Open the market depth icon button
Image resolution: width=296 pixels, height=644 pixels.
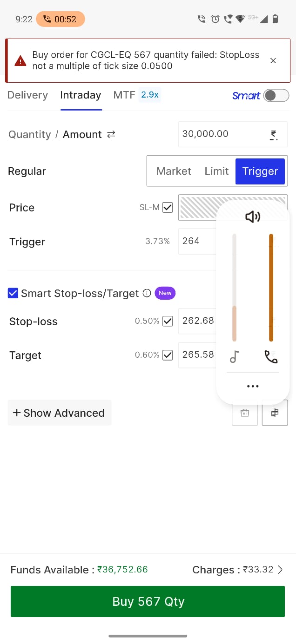[275, 413]
